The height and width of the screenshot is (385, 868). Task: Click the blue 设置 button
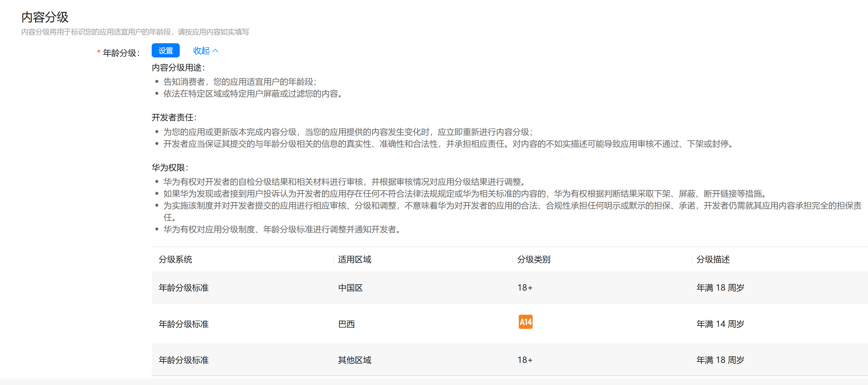[x=166, y=51]
